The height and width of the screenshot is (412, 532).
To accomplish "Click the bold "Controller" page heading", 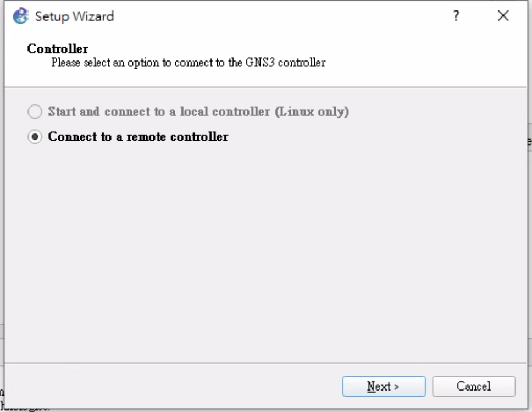I will point(58,49).
